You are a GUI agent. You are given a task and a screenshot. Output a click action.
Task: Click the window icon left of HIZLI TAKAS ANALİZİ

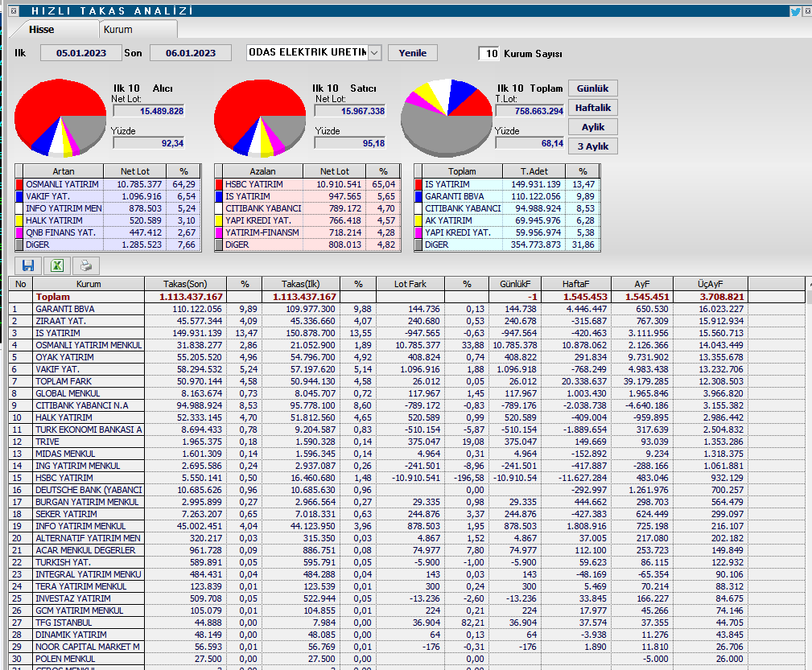(x=14, y=11)
